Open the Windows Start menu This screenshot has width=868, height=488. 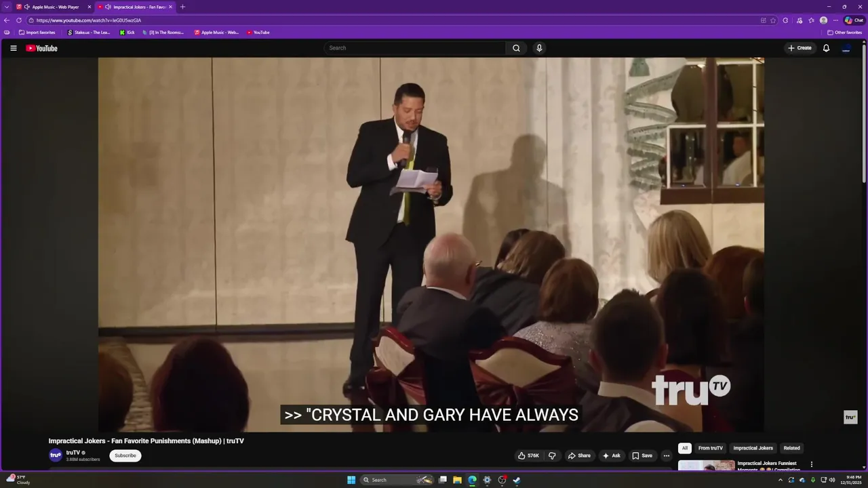click(x=351, y=480)
